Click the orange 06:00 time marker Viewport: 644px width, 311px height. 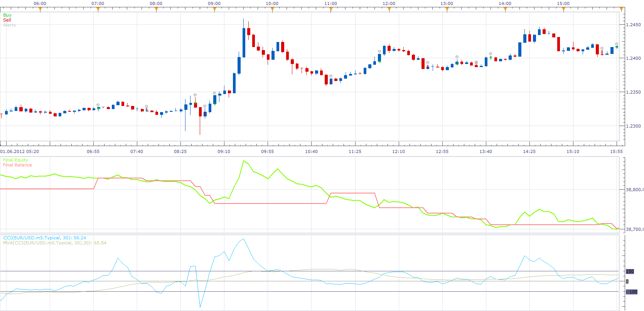click(40, 10)
